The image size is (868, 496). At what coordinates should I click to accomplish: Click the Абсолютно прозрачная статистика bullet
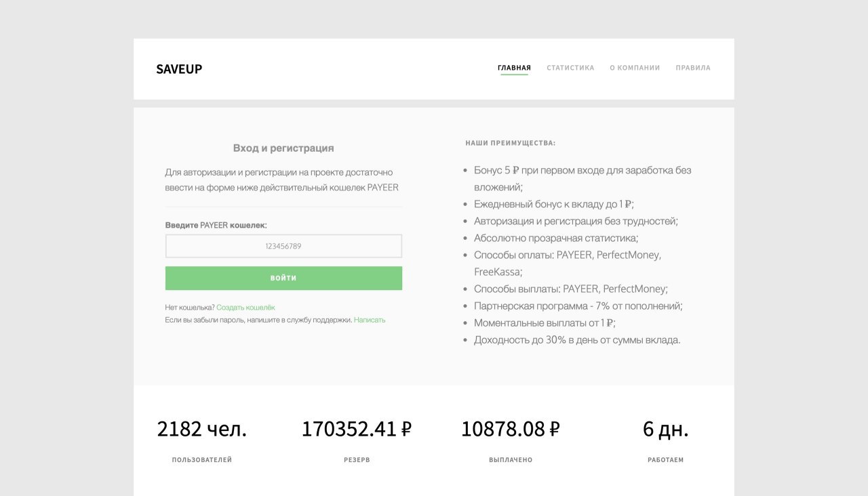[x=556, y=239]
